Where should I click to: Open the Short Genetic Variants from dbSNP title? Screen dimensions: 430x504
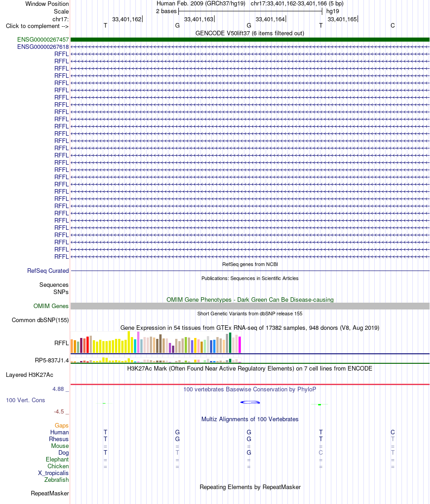(250, 314)
